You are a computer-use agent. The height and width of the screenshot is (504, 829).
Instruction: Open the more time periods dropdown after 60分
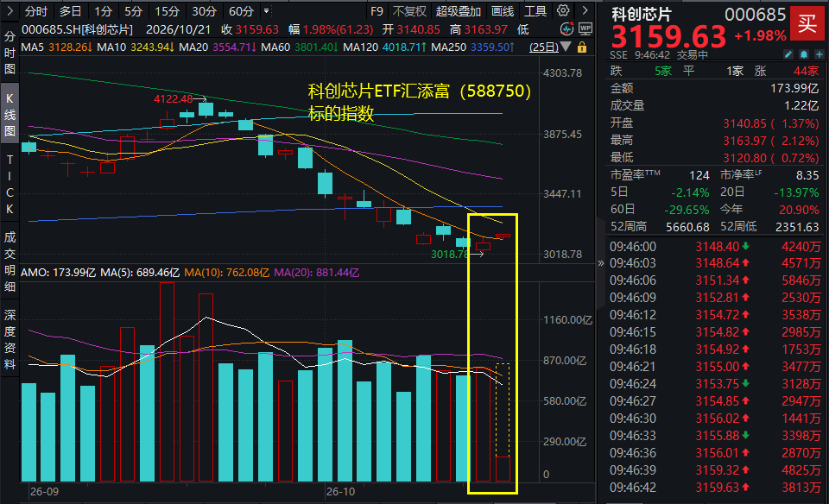(x=267, y=10)
